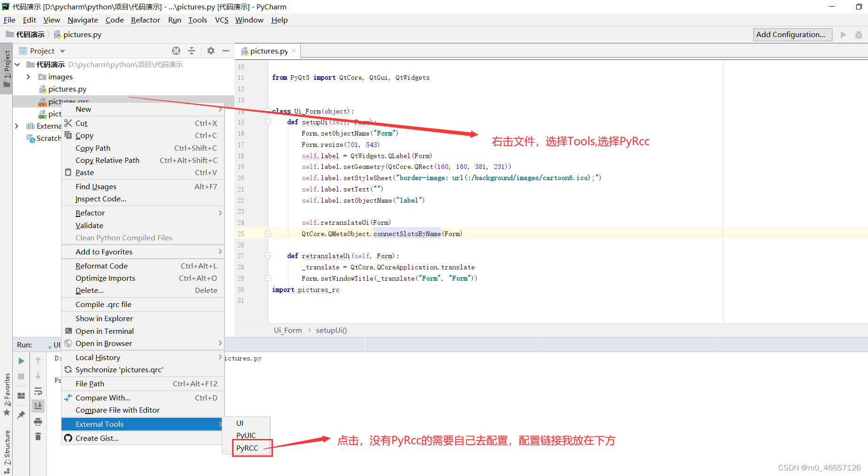Click the locate/scroll-from-source target icon
The image size is (868, 476).
coord(176,51)
